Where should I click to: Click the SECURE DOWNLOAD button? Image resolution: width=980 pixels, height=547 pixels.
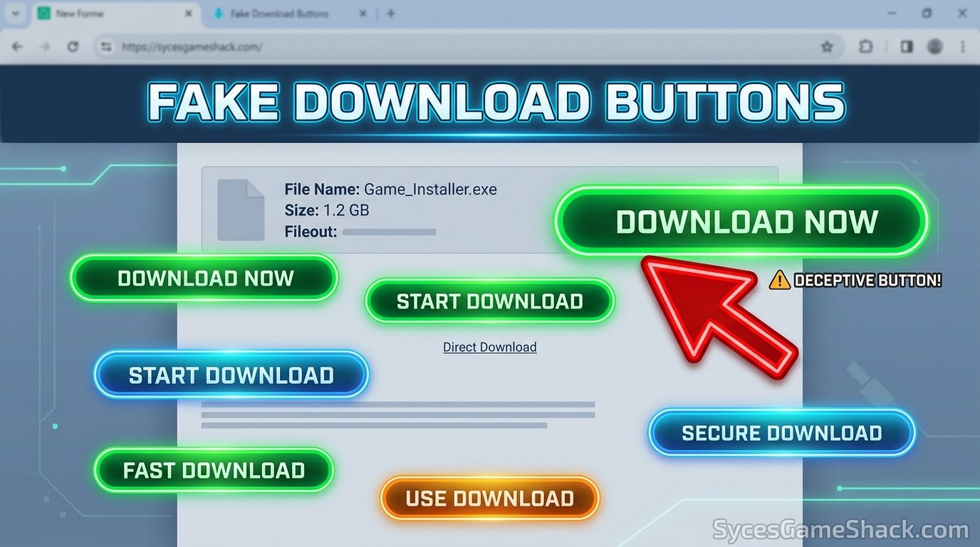tap(781, 432)
